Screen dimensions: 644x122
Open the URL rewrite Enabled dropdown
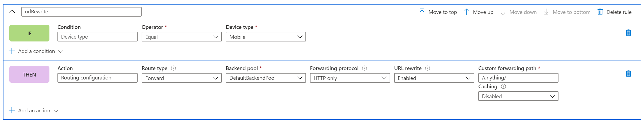coord(434,78)
